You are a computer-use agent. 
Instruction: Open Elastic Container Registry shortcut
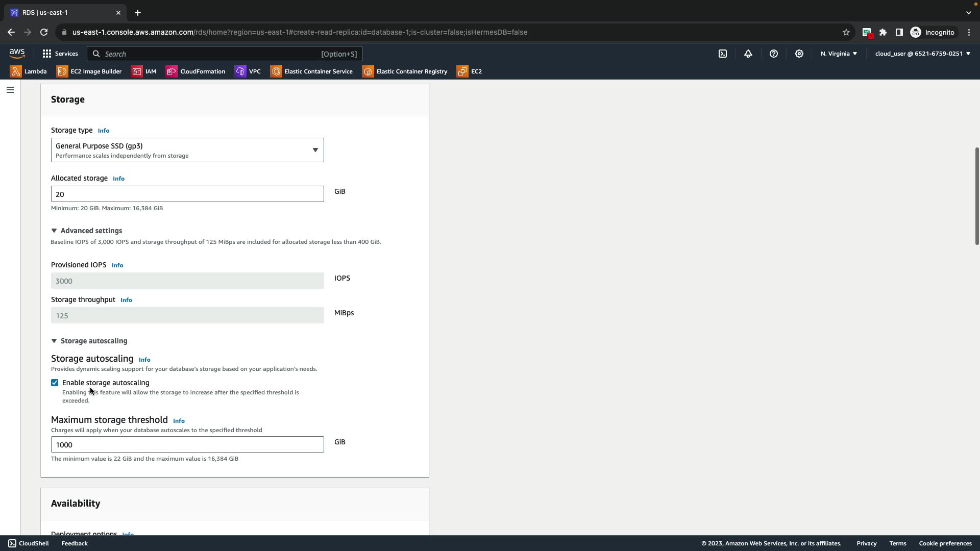pos(405,71)
